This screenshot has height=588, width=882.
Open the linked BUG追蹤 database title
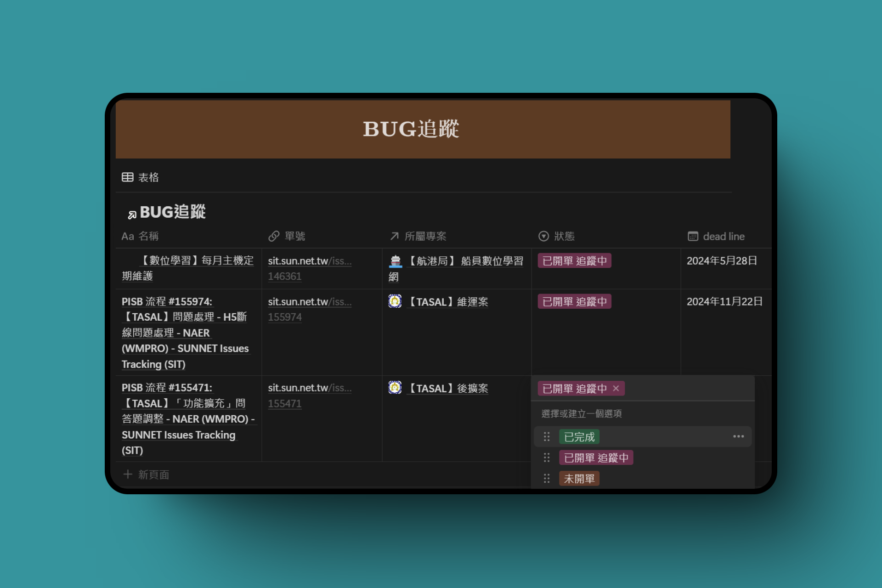pos(172,212)
